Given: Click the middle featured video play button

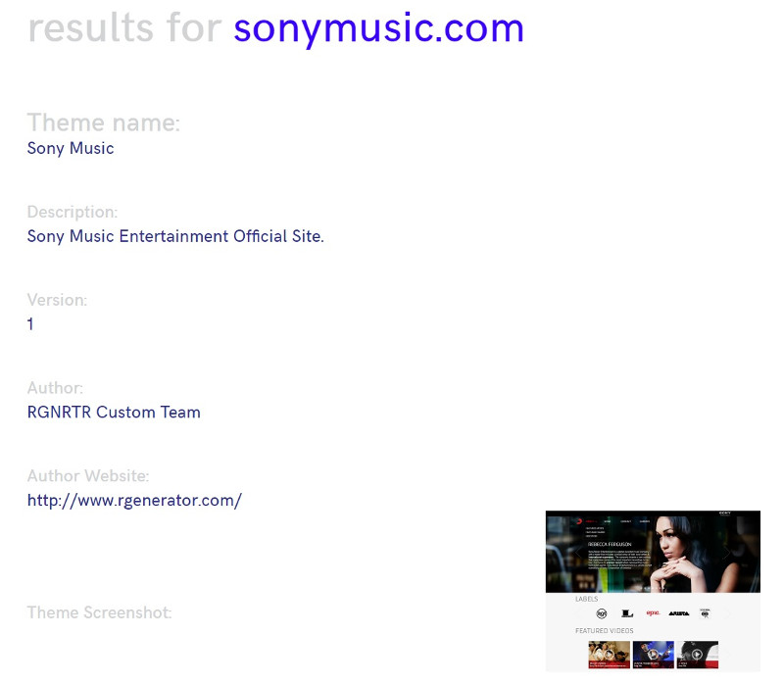Looking at the screenshot, I should point(653,652).
